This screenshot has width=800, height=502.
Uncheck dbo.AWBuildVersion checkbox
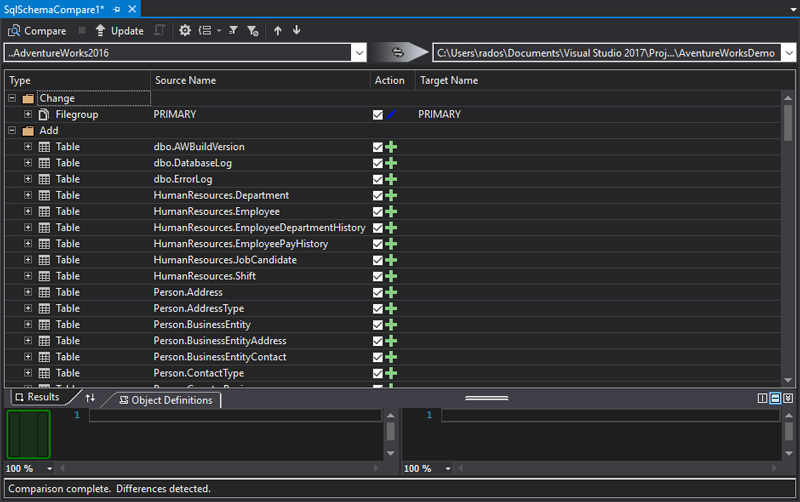(x=378, y=147)
